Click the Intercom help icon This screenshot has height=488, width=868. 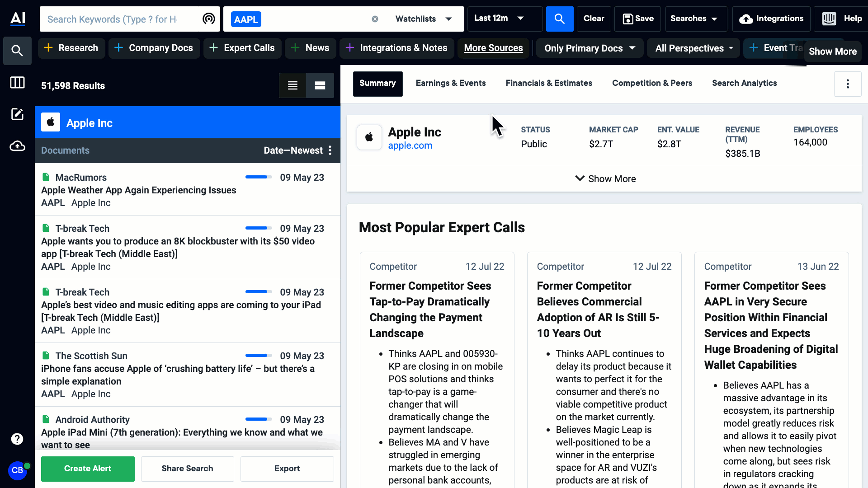click(x=829, y=19)
